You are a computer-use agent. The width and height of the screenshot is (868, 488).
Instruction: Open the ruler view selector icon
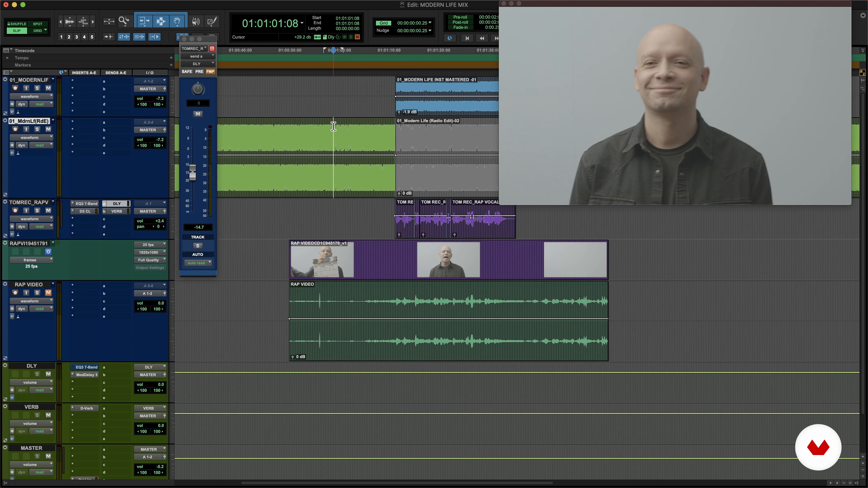tap(7, 50)
